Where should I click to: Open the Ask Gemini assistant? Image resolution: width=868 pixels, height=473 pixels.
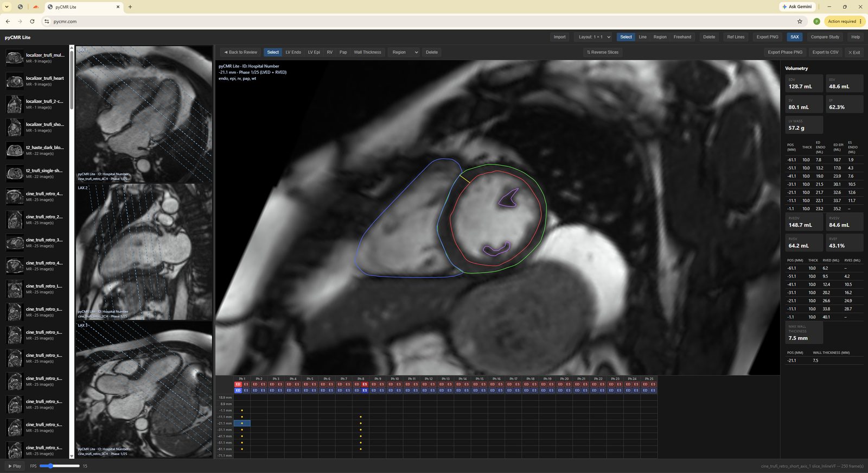(797, 7)
